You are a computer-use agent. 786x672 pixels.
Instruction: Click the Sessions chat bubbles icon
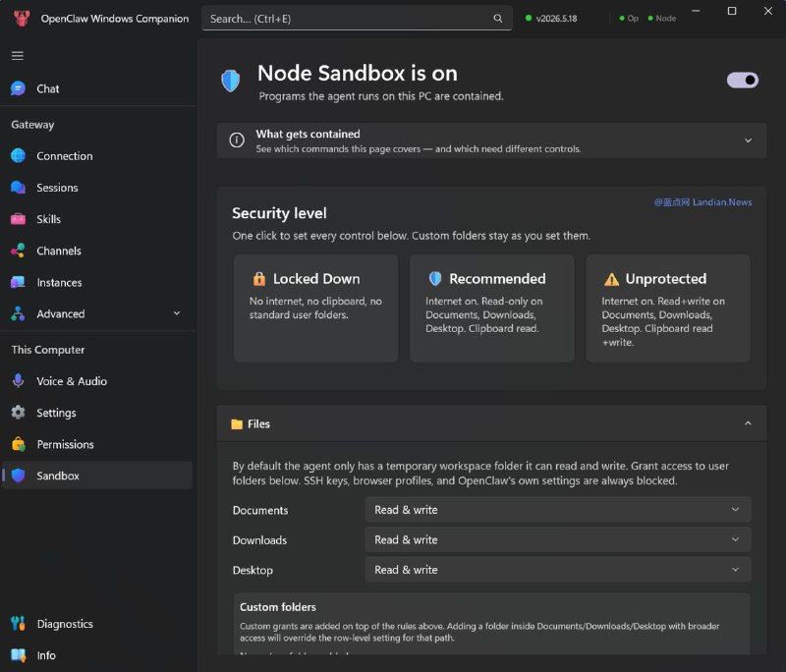point(18,188)
